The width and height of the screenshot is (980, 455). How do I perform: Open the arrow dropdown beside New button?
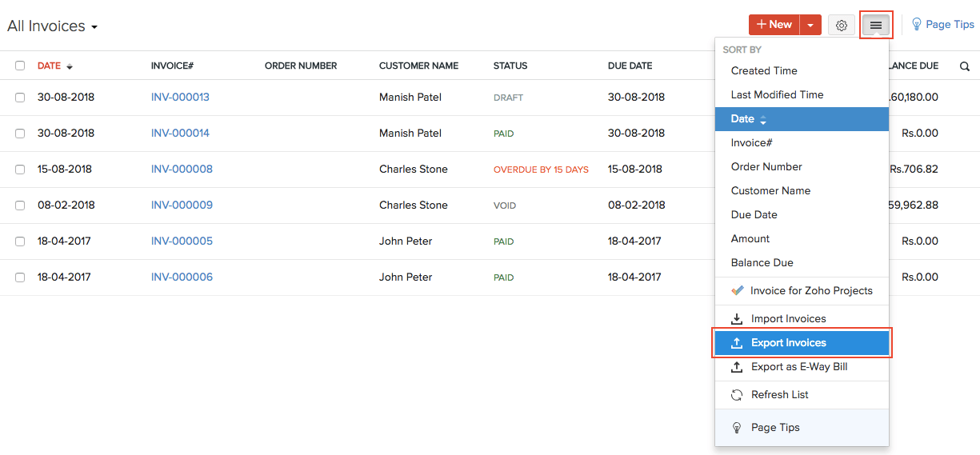pyautogui.click(x=810, y=26)
